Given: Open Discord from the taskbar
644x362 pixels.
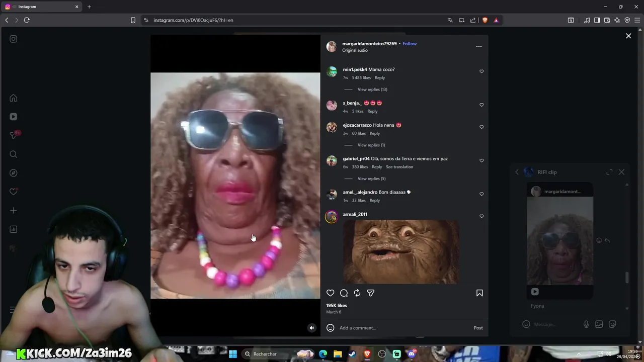Looking at the screenshot, I should (412, 354).
